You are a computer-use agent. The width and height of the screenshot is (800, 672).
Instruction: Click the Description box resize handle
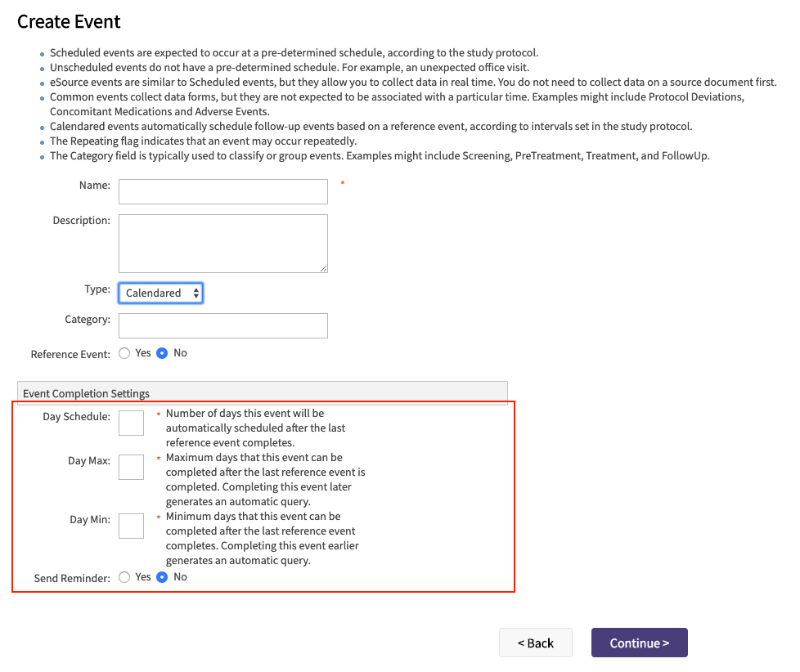pos(324,268)
